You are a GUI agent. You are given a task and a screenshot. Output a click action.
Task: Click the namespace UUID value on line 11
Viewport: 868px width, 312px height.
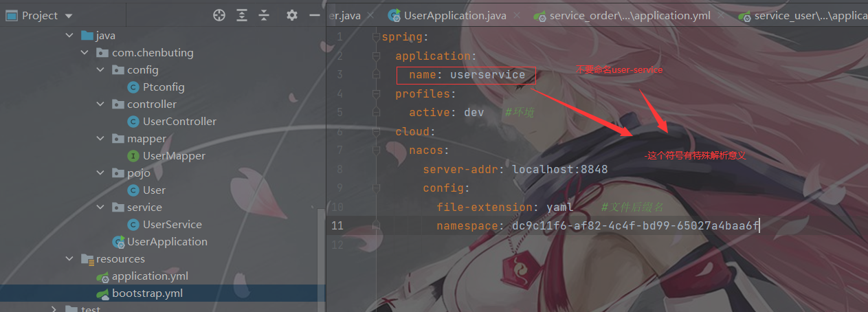click(636, 225)
